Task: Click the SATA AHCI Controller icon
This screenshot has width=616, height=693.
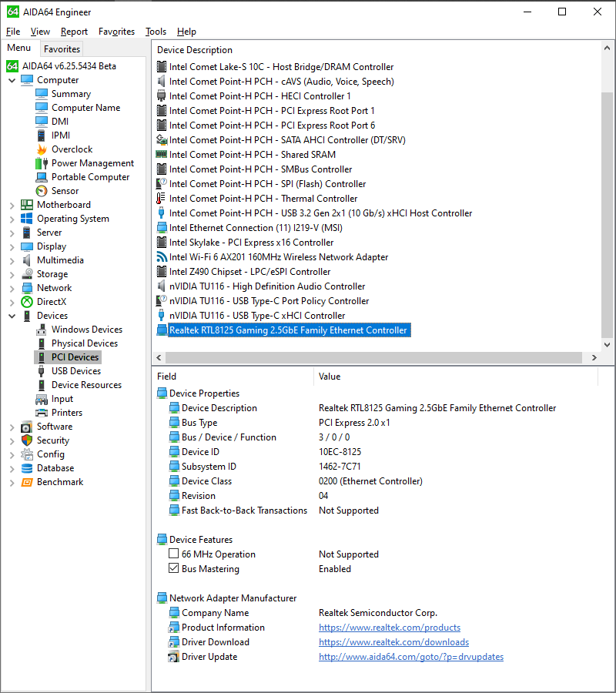Action: tap(162, 140)
